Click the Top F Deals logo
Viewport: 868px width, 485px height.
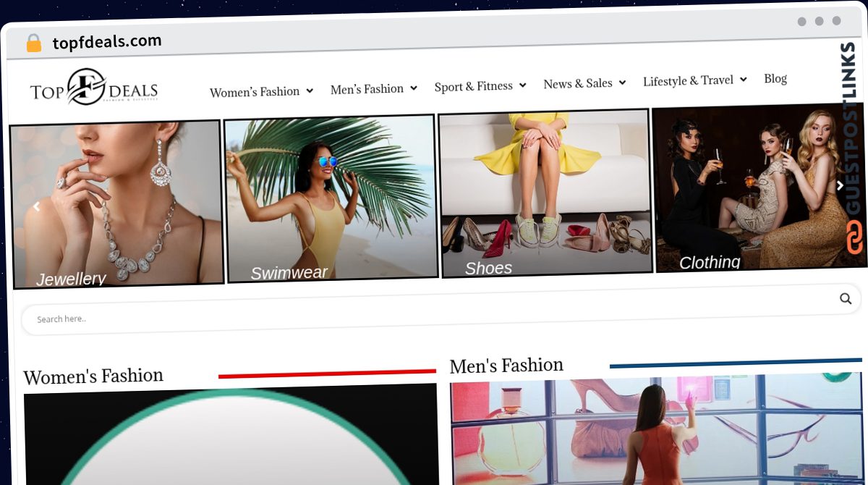click(94, 88)
